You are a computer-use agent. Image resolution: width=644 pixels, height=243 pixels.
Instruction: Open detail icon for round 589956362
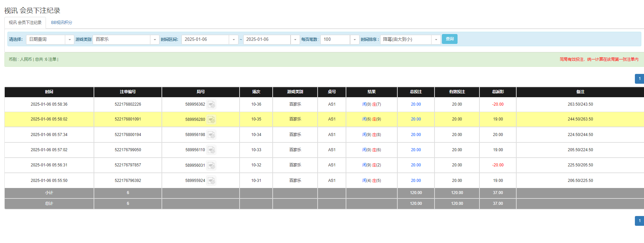pos(212,105)
